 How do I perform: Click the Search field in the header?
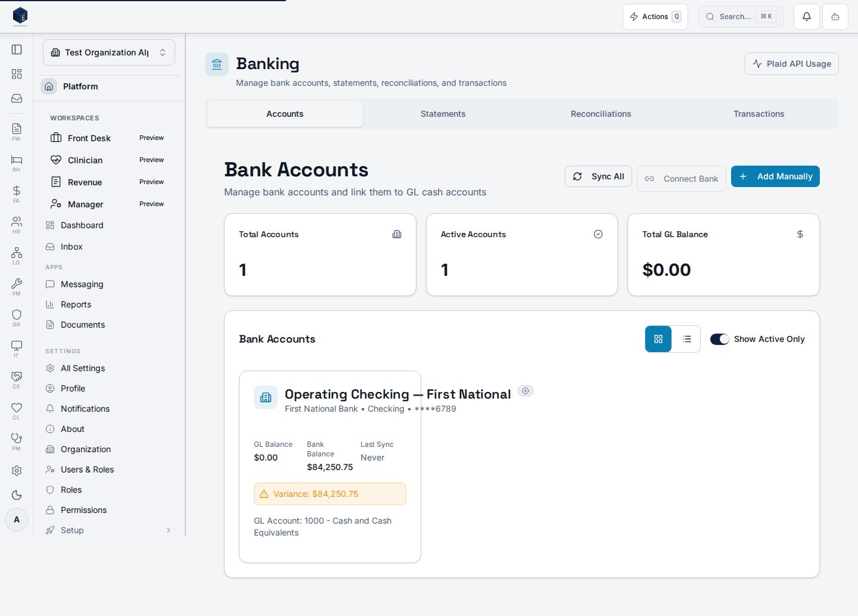click(741, 17)
